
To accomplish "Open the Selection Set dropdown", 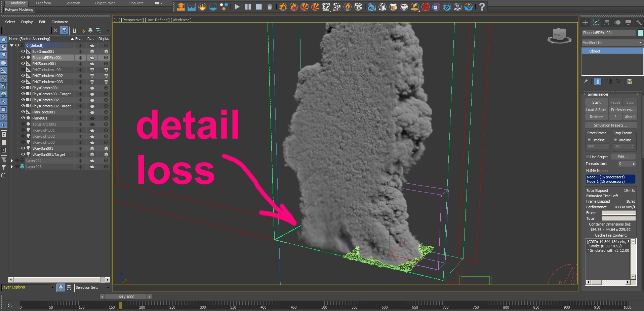I will 108,287.
